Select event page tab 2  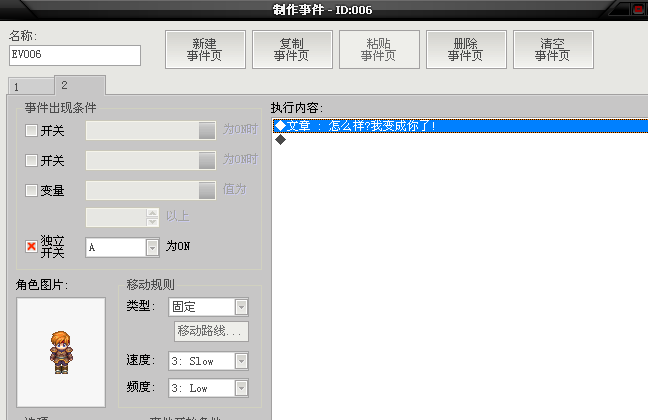[80, 85]
